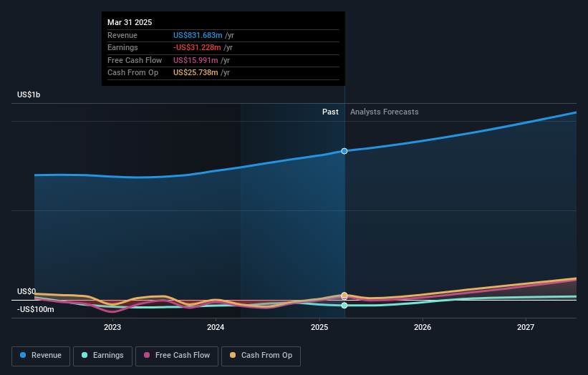Click the US$0 y-axis label
588x375 pixels.
(x=26, y=291)
